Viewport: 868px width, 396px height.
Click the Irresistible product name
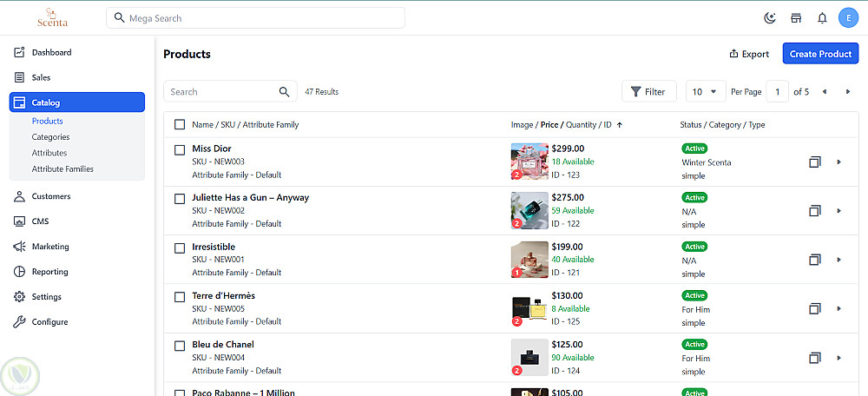coord(214,247)
